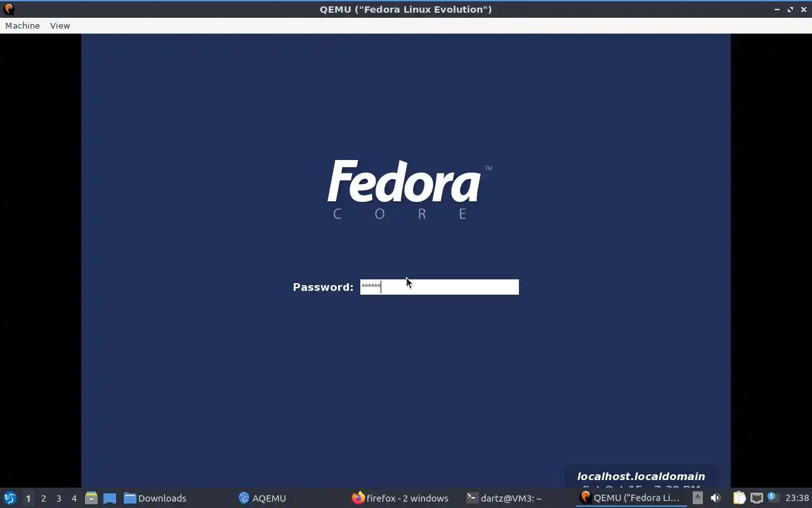
Task: Minimize the QEMU window
Action: pyautogui.click(x=777, y=9)
